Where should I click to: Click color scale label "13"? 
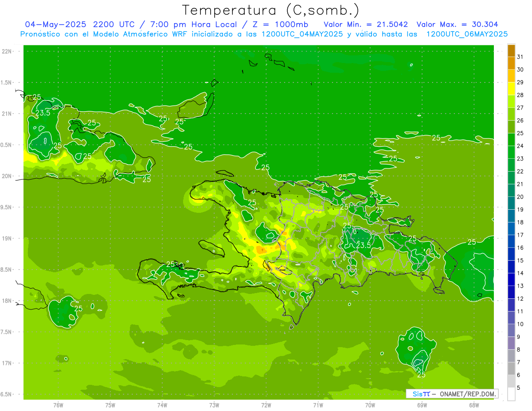520,286
